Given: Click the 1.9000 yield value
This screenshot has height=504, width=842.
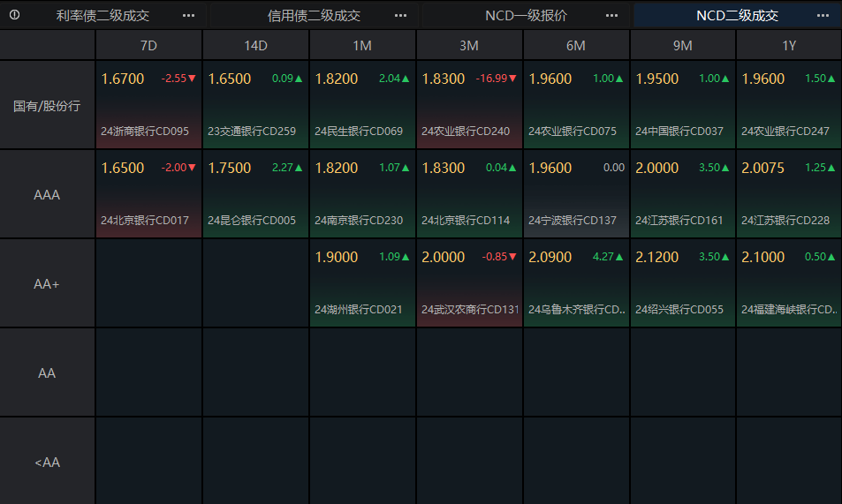Looking at the screenshot, I should pos(337,257).
